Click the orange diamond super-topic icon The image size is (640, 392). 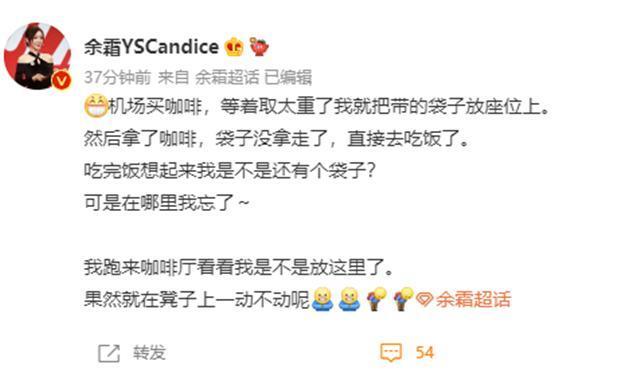coord(424,300)
